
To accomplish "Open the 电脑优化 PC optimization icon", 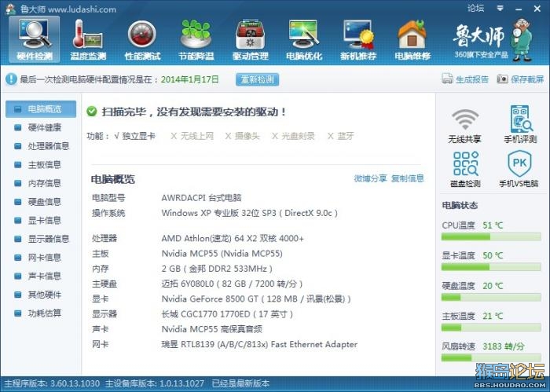I will pos(304,39).
